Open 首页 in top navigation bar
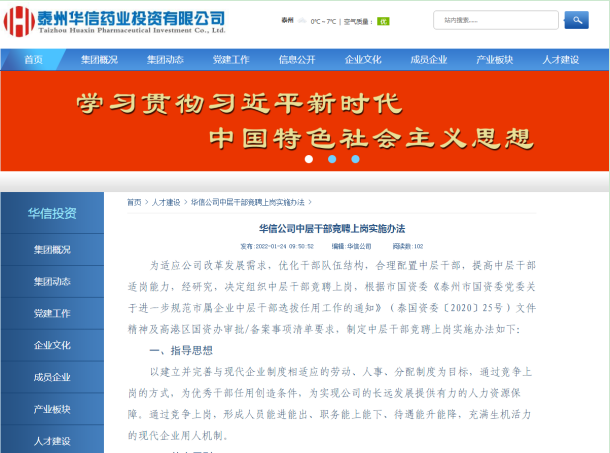 coord(34,59)
